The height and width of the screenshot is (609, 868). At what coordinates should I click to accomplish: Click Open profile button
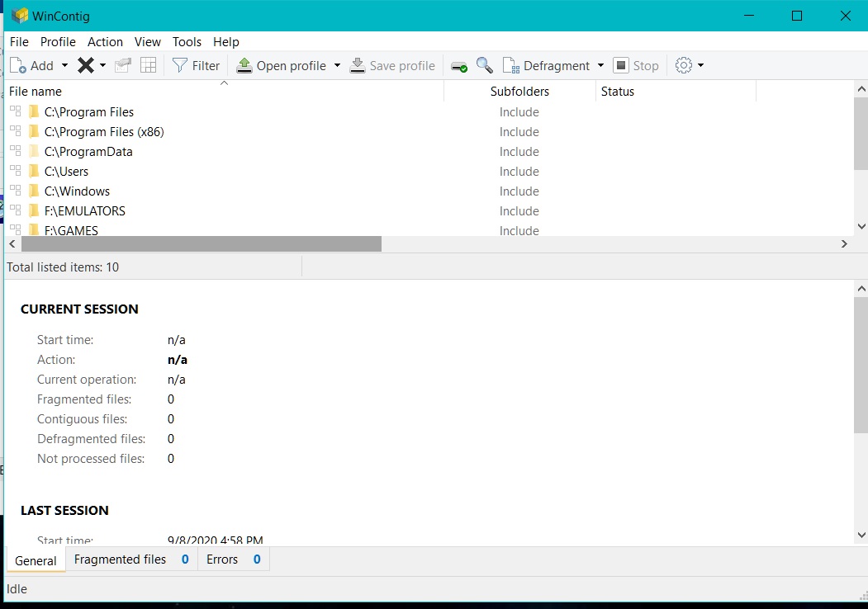pos(282,65)
